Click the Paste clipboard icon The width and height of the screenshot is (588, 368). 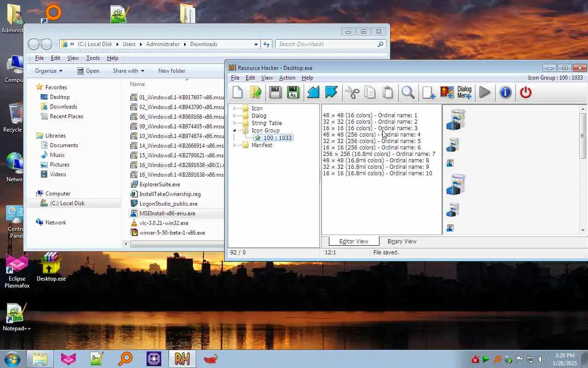coord(388,92)
